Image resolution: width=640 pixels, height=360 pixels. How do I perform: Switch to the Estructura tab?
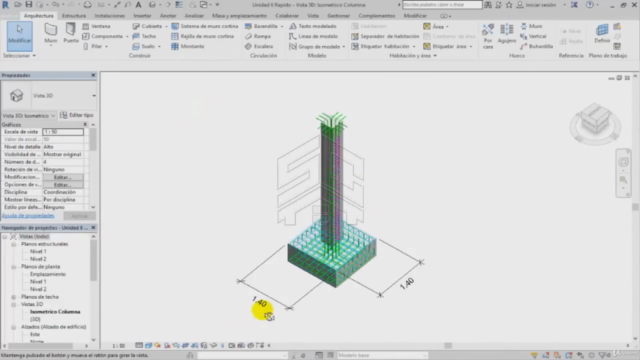(73, 16)
